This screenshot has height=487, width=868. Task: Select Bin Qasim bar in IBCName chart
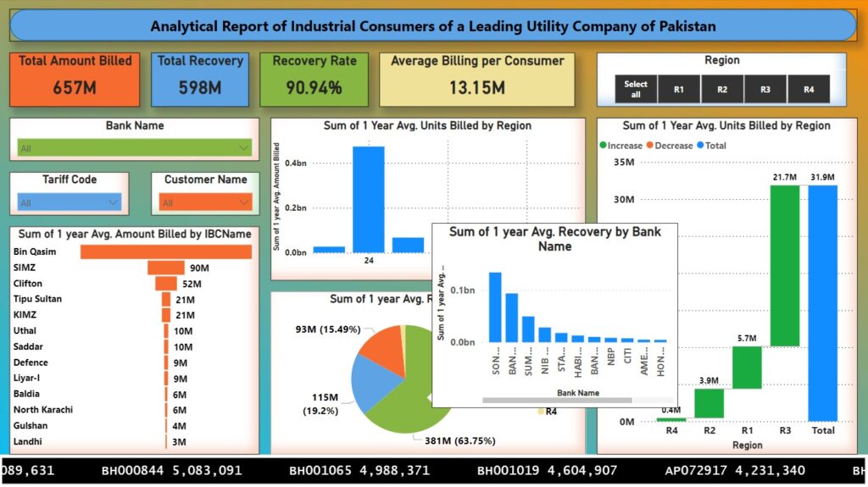(x=166, y=252)
